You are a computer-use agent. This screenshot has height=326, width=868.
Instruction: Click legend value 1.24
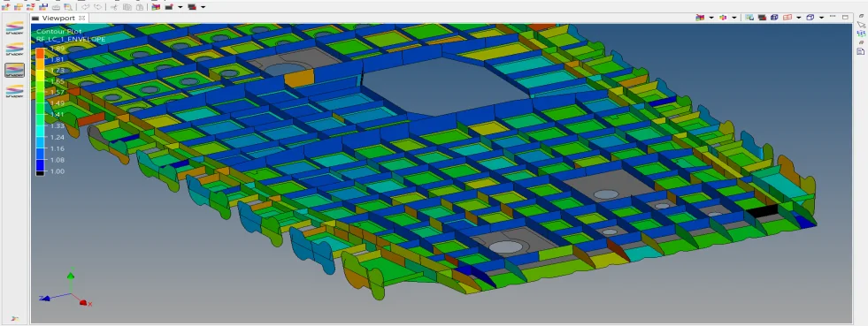(x=57, y=138)
